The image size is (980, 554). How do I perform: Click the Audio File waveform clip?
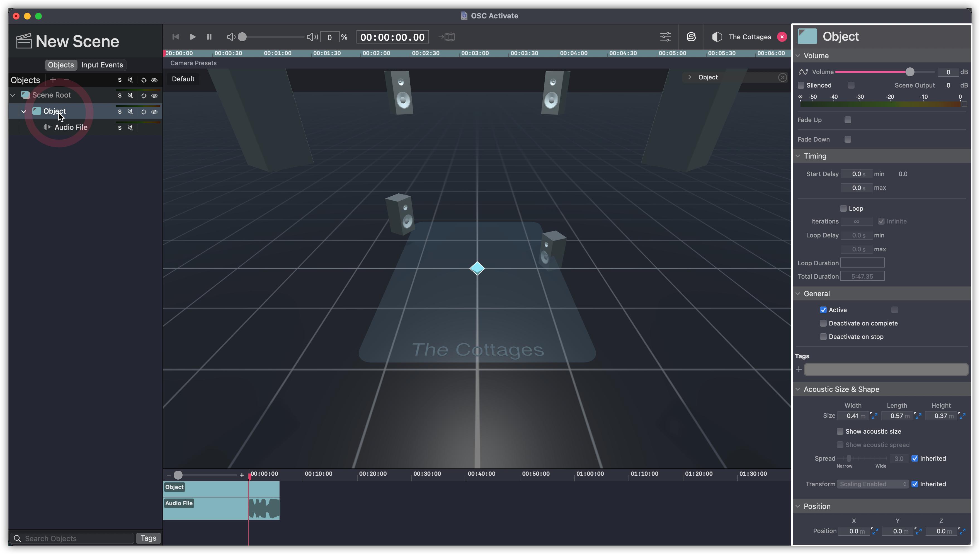(264, 508)
